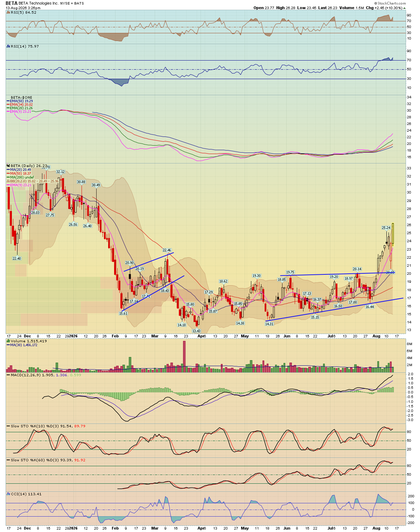Image resolution: width=420 pixels, height=532 pixels.
Task: Click the 'Volume 1,515,419' panel label
Action: click(29, 341)
